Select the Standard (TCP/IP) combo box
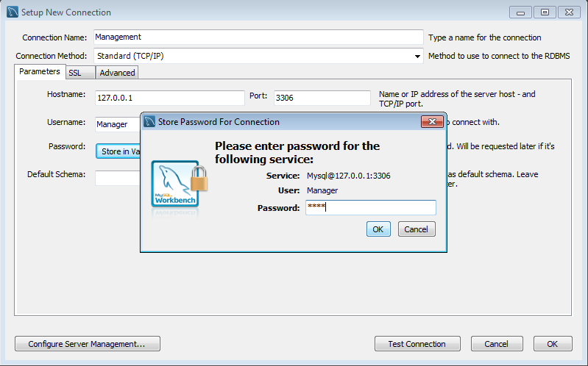Image resolution: width=588 pixels, height=366 pixels. pyautogui.click(x=258, y=56)
